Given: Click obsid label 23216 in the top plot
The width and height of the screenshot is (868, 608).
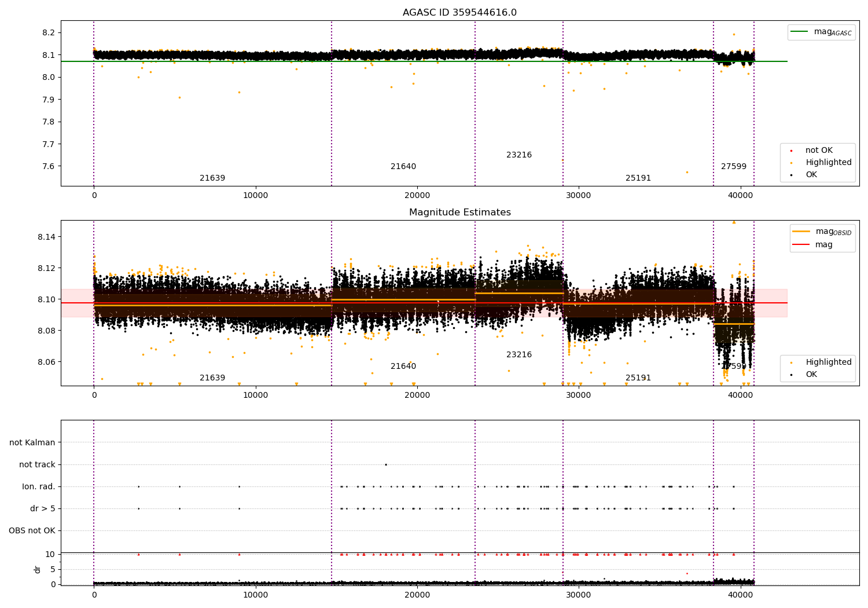Looking at the screenshot, I should 519,155.
